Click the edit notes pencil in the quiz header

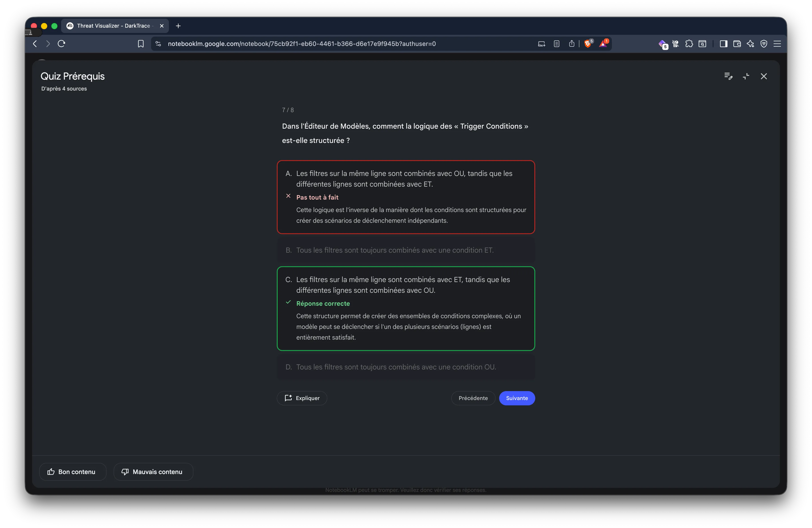click(x=728, y=76)
